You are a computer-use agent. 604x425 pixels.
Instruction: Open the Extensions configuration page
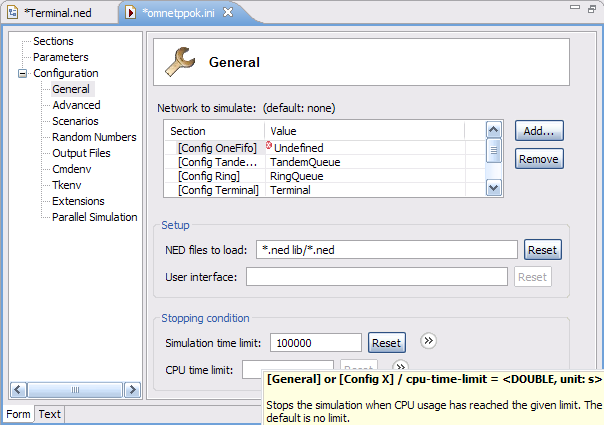(79, 201)
